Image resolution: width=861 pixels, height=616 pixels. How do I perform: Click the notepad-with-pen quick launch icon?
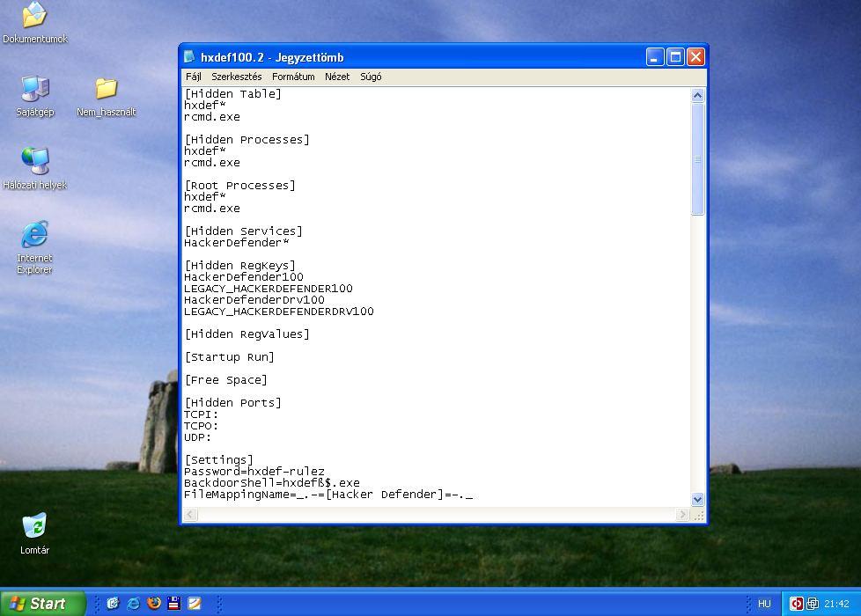(x=195, y=604)
